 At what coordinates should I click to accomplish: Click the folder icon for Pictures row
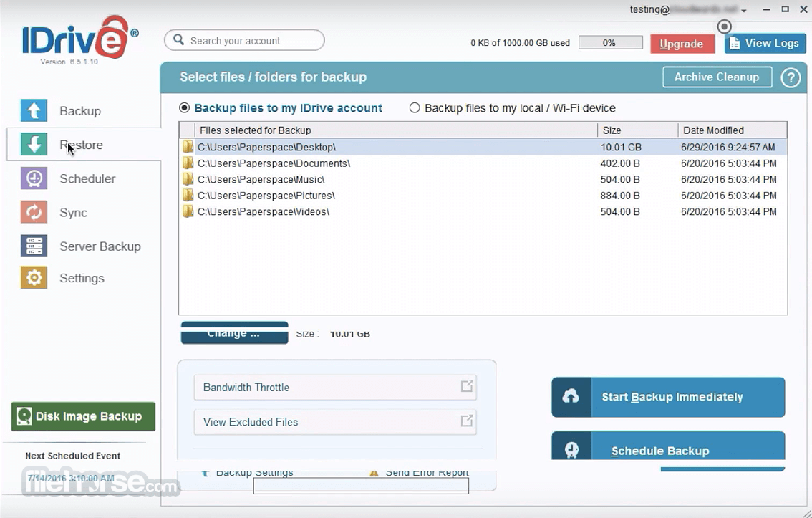tap(188, 196)
